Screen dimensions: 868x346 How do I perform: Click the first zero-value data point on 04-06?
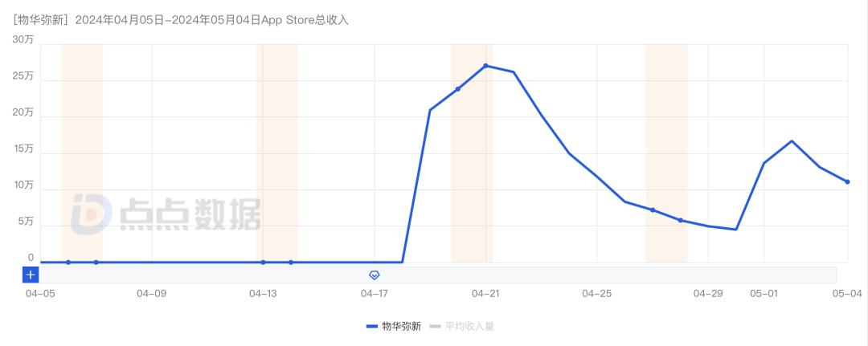pyautogui.click(x=68, y=262)
